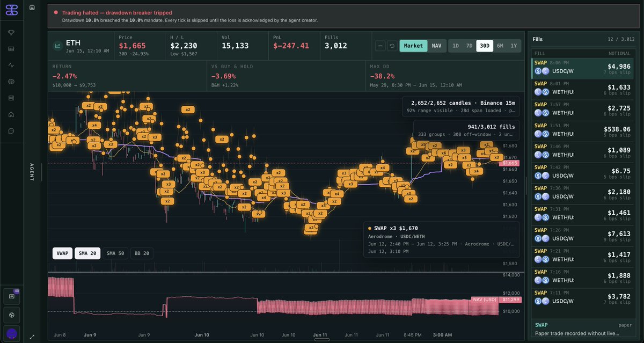
Task: Select the $1,417 swap fill at 7:21 PM
Action: pyautogui.click(x=582, y=257)
